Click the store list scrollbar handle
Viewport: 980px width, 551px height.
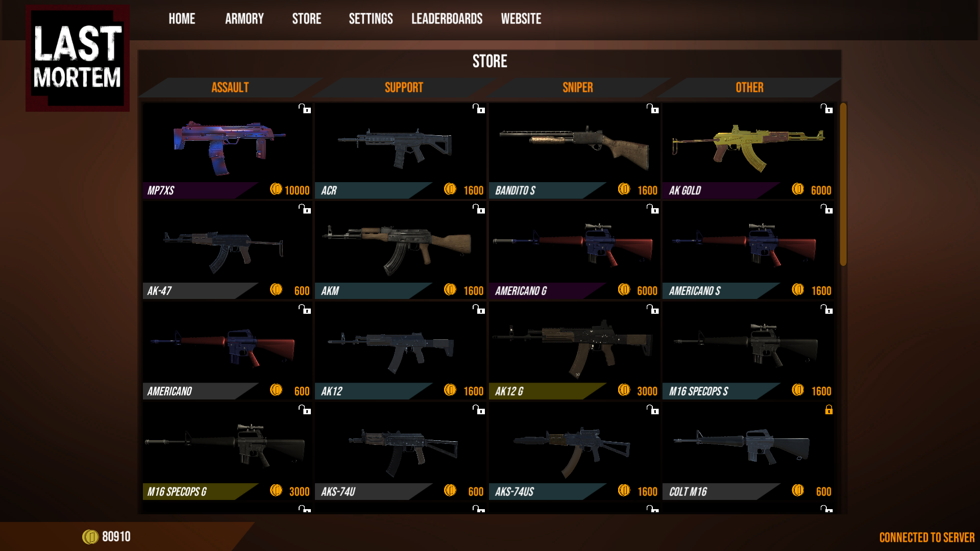tap(843, 184)
